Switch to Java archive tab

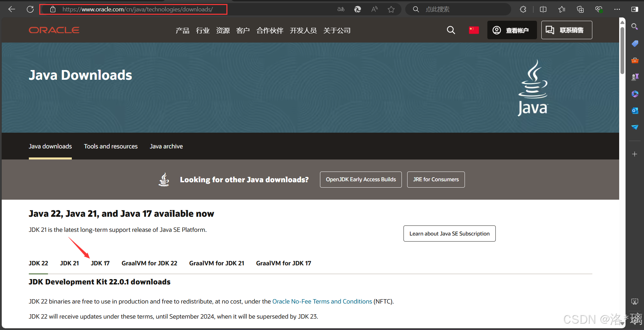[166, 146]
